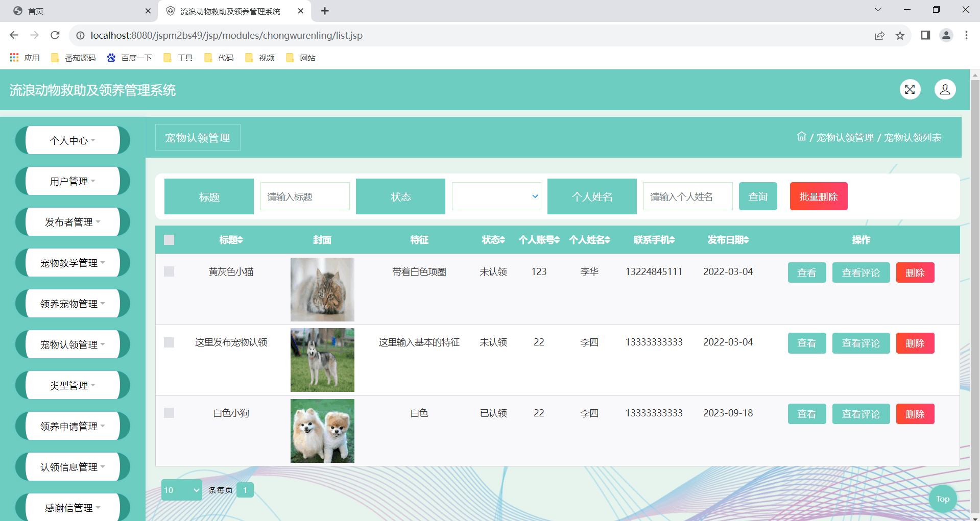Go back with the browser back arrow
This screenshot has height=521, width=980.
point(14,35)
